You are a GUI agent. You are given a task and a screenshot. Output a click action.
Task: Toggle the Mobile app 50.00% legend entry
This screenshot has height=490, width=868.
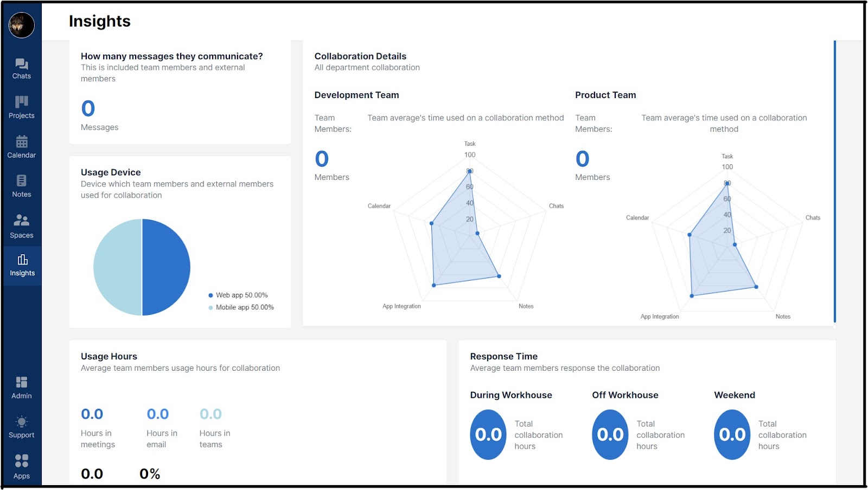coord(241,307)
